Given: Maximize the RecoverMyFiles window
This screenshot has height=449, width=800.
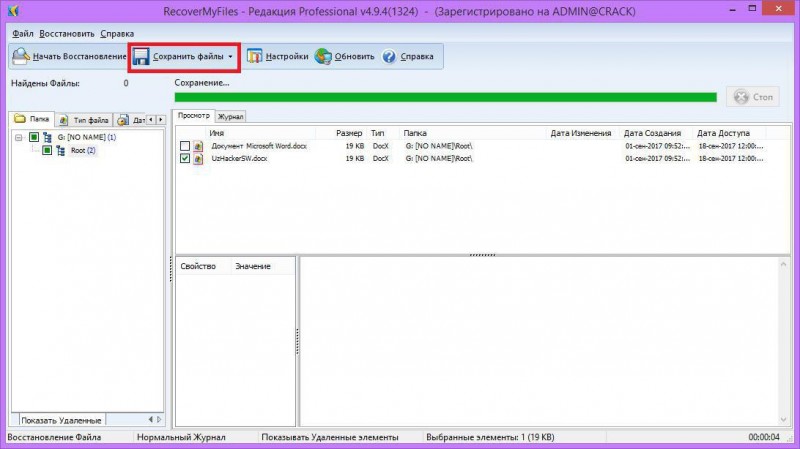Looking at the screenshot, I should (x=752, y=9).
